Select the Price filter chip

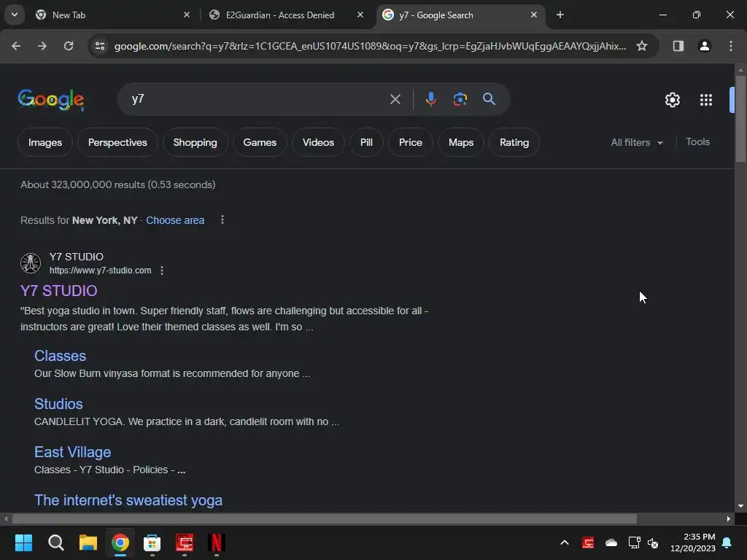coord(411,142)
